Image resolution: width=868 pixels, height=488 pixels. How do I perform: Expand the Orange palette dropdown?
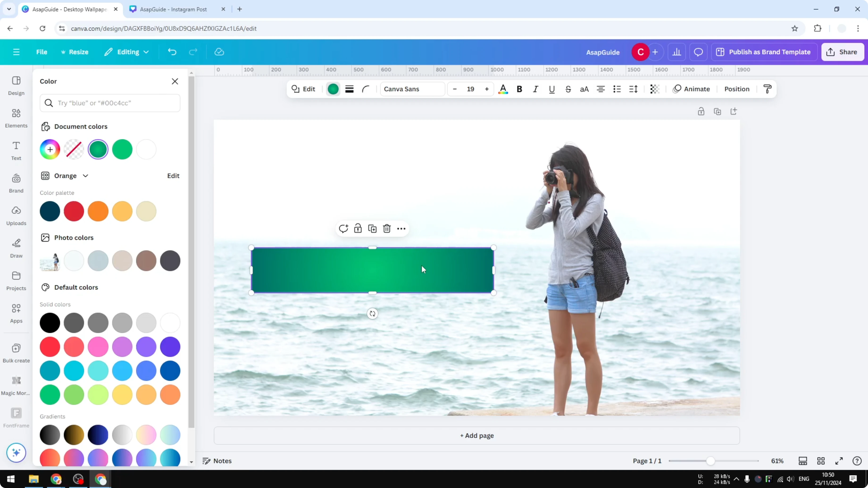coord(86,175)
